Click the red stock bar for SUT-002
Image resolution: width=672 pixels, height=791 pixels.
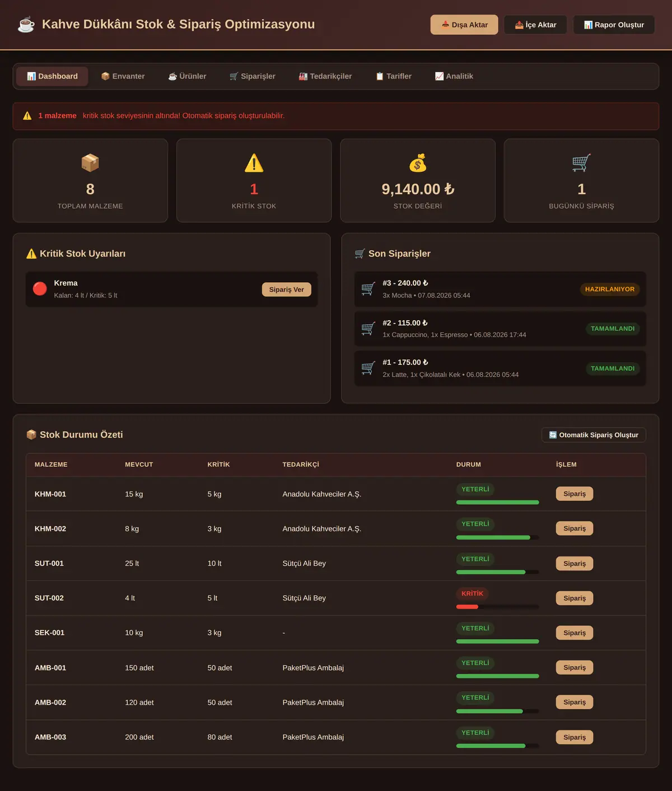click(x=468, y=607)
